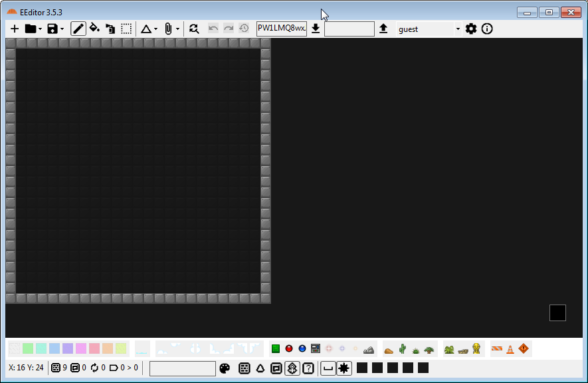Select the orange sand pile decoration
Screen dimensions: 588x383
(x=389, y=350)
